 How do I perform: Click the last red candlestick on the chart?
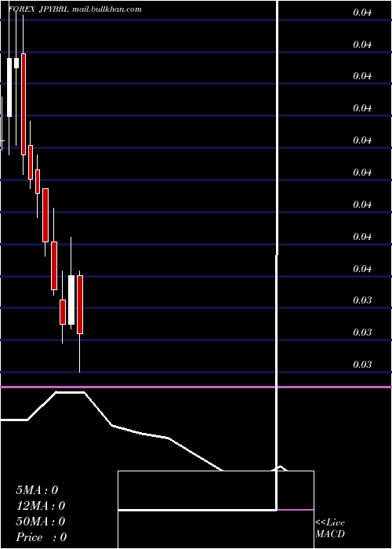point(80,304)
